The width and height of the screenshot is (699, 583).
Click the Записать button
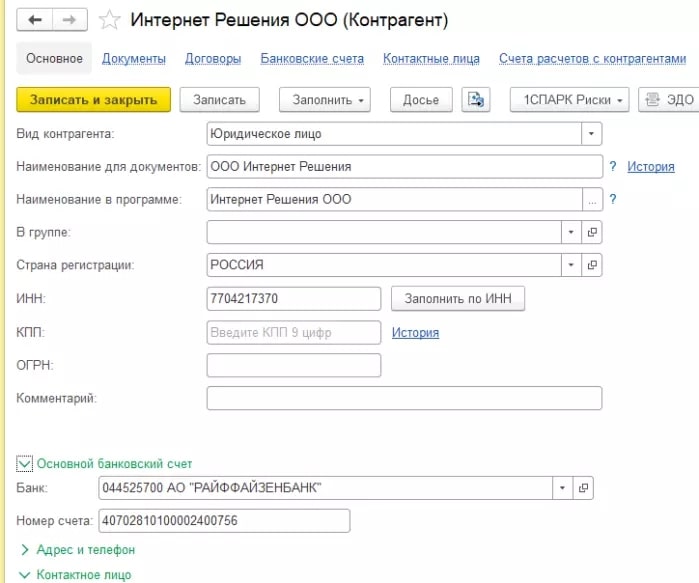pyautogui.click(x=219, y=99)
